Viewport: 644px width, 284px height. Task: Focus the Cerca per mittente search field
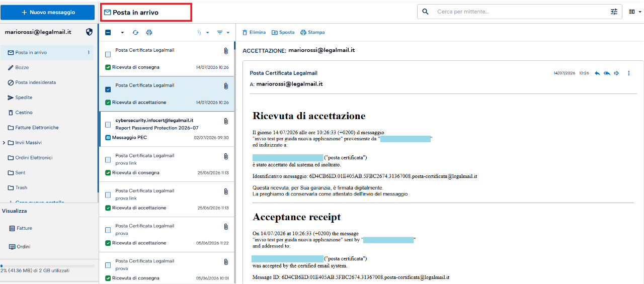tap(521, 12)
